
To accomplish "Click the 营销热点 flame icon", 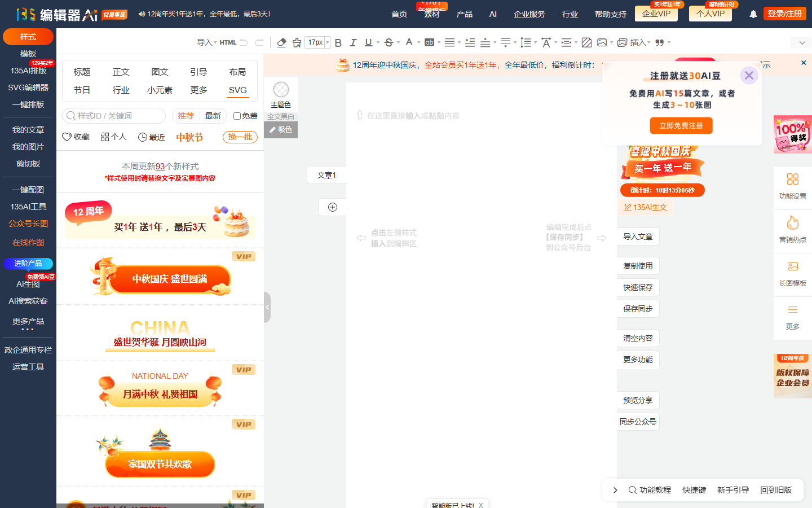I will click(793, 222).
